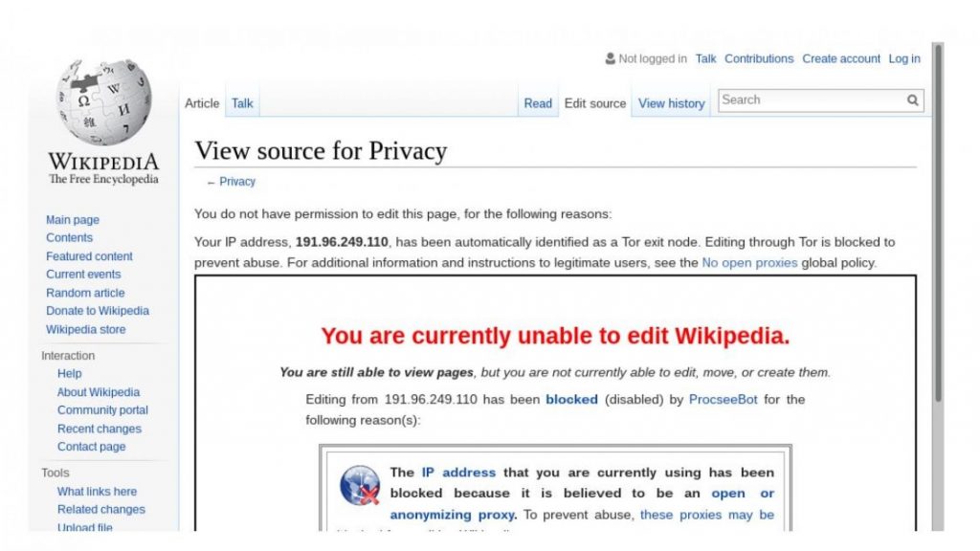Open the View history tab
The image size is (980, 551).
tap(670, 103)
